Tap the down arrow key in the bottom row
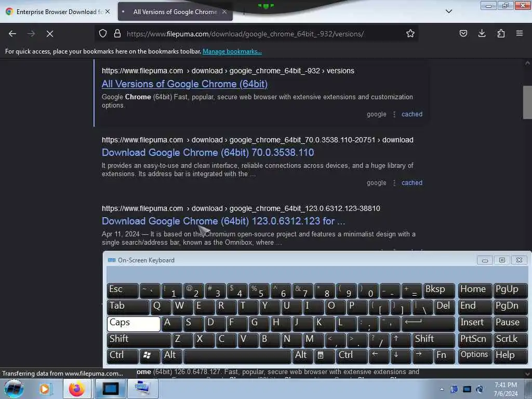 (401, 356)
